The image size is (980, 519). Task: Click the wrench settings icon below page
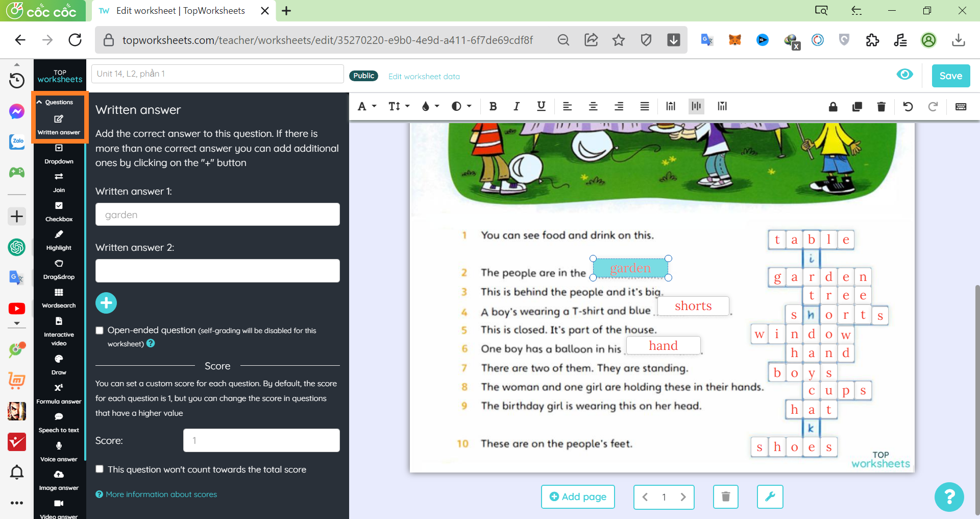coord(770,497)
